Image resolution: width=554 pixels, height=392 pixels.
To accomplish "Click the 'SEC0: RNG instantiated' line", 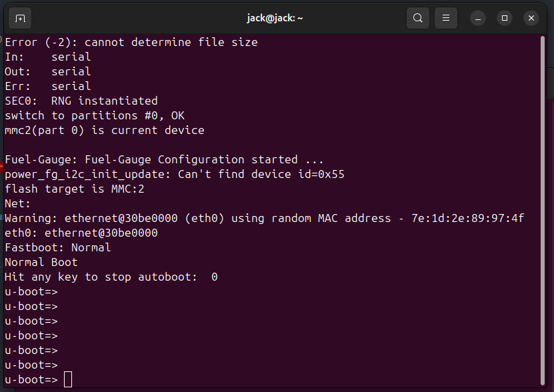I will pos(81,101).
